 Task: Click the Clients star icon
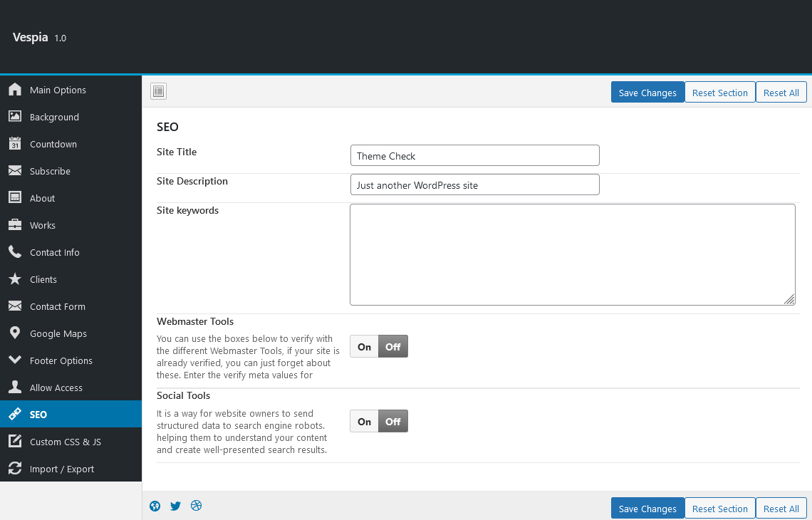point(15,279)
